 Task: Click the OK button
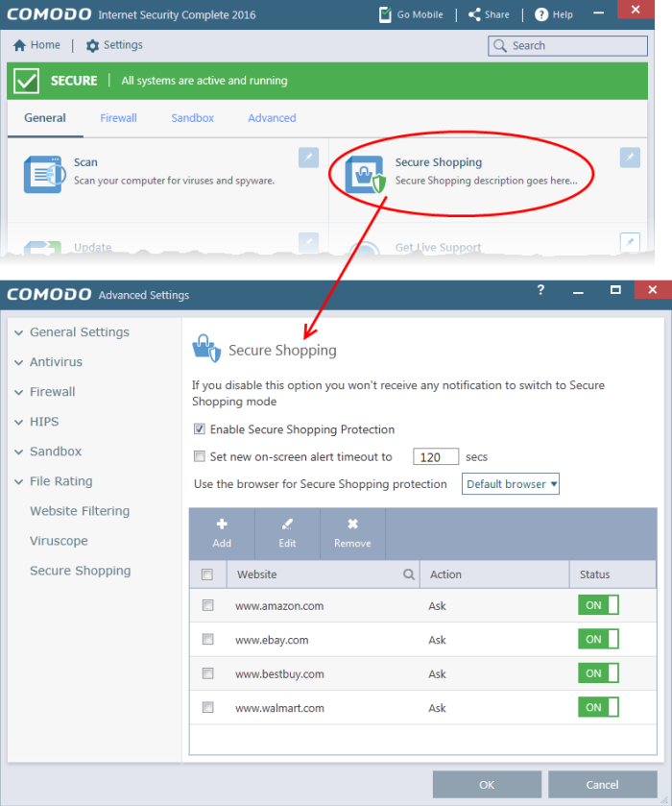pyautogui.click(x=487, y=785)
